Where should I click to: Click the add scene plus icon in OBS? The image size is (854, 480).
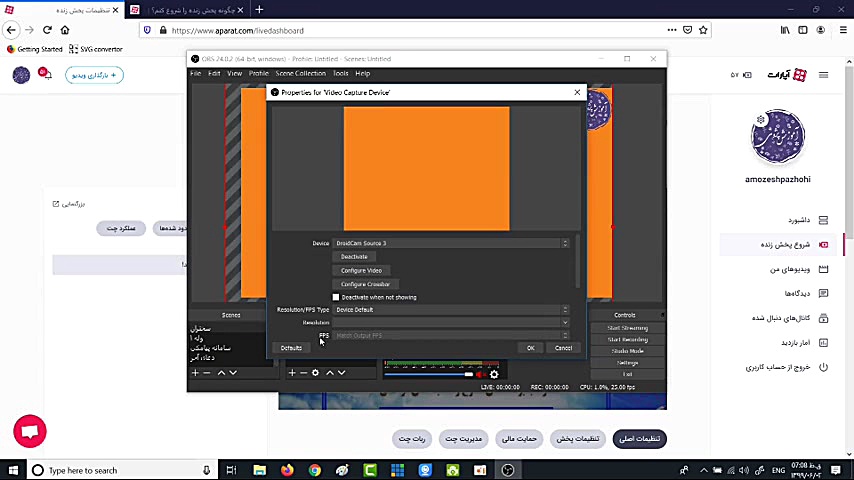coord(195,373)
